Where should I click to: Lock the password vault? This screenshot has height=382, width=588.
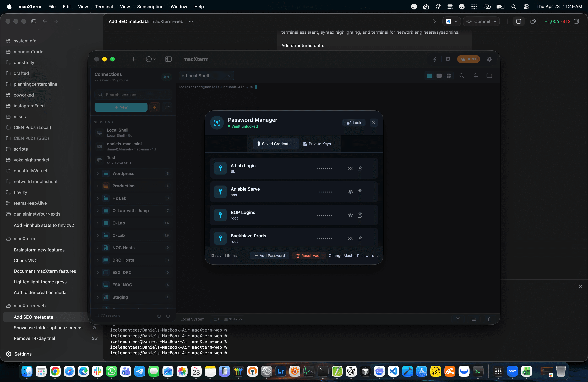354,123
